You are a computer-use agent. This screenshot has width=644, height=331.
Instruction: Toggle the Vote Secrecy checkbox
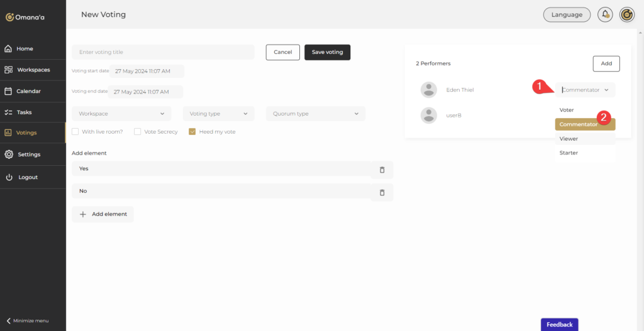[x=137, y=132]
